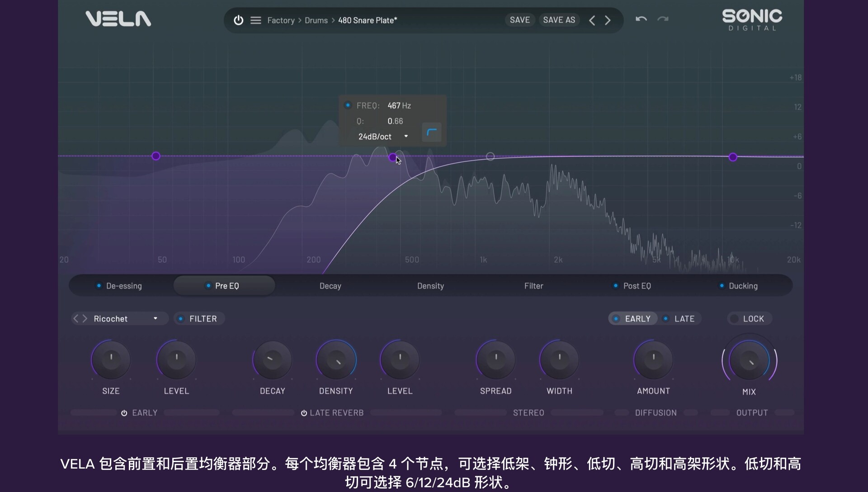
Task: Go to previous preset arrow
Action: pyautogui.click(x=592, y=20)
